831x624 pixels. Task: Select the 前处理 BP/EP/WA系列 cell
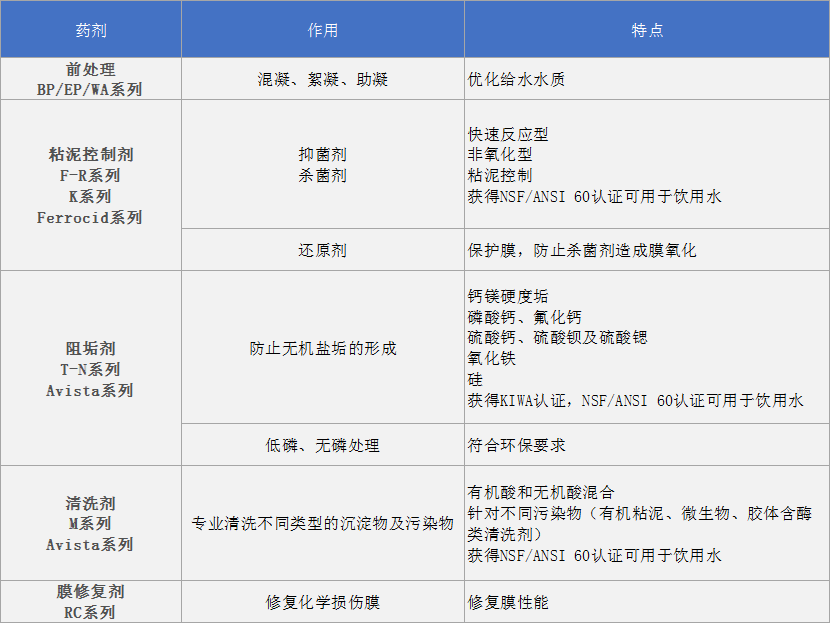(90, 78)
